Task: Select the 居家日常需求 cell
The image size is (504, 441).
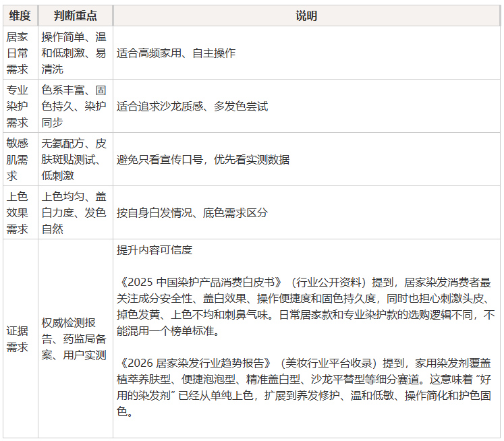Action: click(20, 53)
